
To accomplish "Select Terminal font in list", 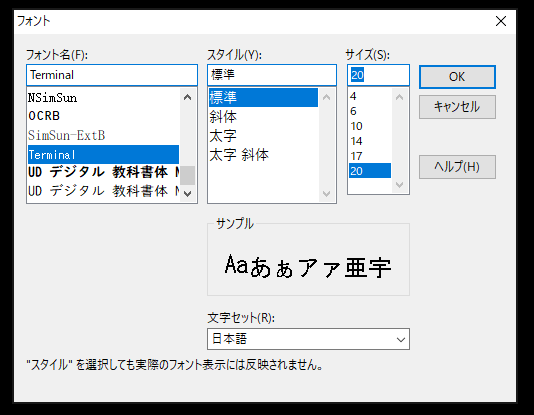I will (103, 155).
